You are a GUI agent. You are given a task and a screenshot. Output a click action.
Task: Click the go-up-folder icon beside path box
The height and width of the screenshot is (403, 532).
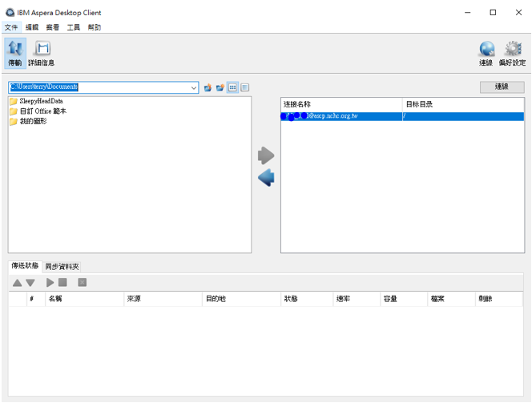pos(208,87)
